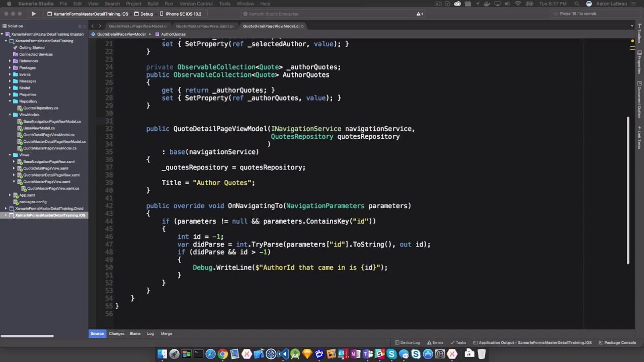This screenshot has height=362, width=644.
Task: Expand the QuoteDetailPageView.xaml node
Action: [14, 168]
